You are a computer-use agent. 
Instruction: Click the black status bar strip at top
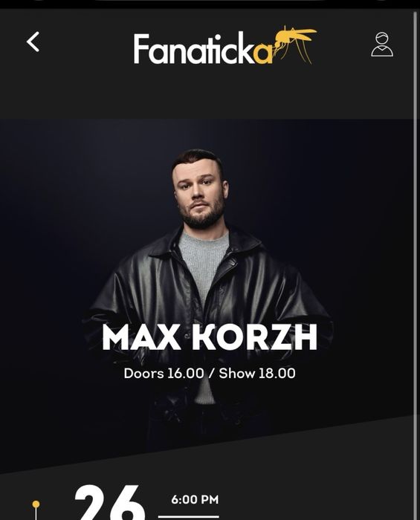coord(210,4)
